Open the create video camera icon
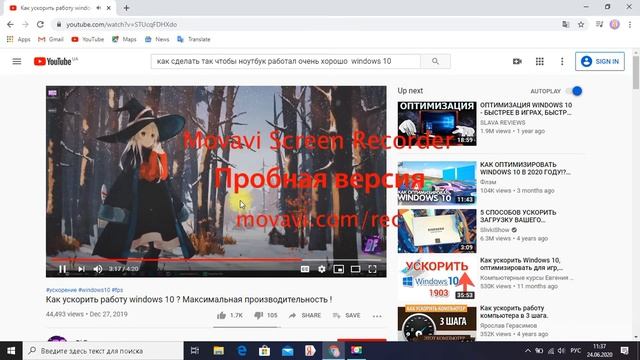Image resolution: width=640 pixels, height=360 pixels. [x=517, y=61]
